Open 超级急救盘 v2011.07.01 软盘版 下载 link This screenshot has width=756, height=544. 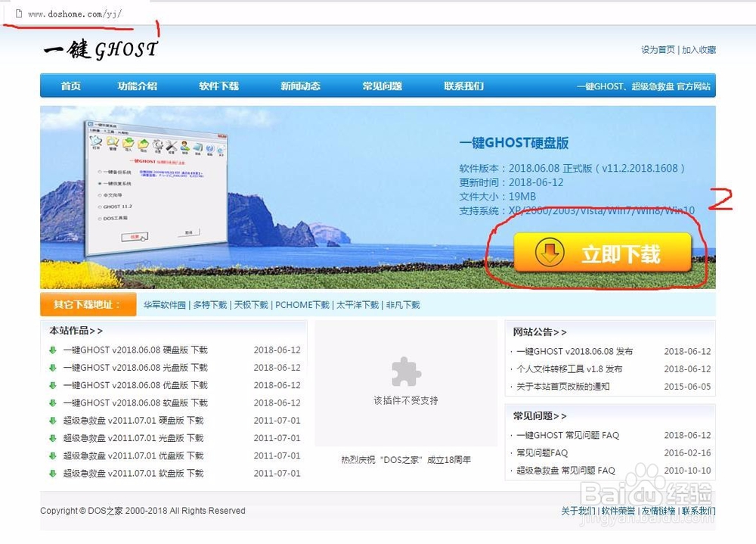pos(133,474)
